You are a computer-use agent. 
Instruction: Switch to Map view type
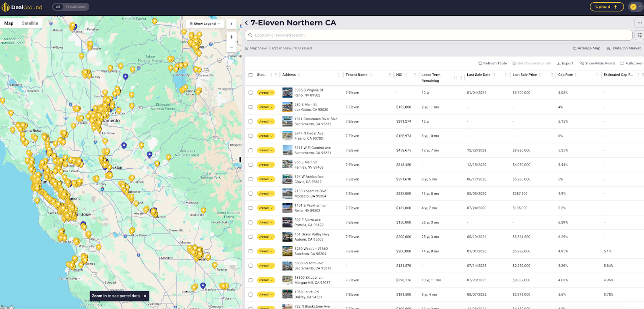point(9,23)
